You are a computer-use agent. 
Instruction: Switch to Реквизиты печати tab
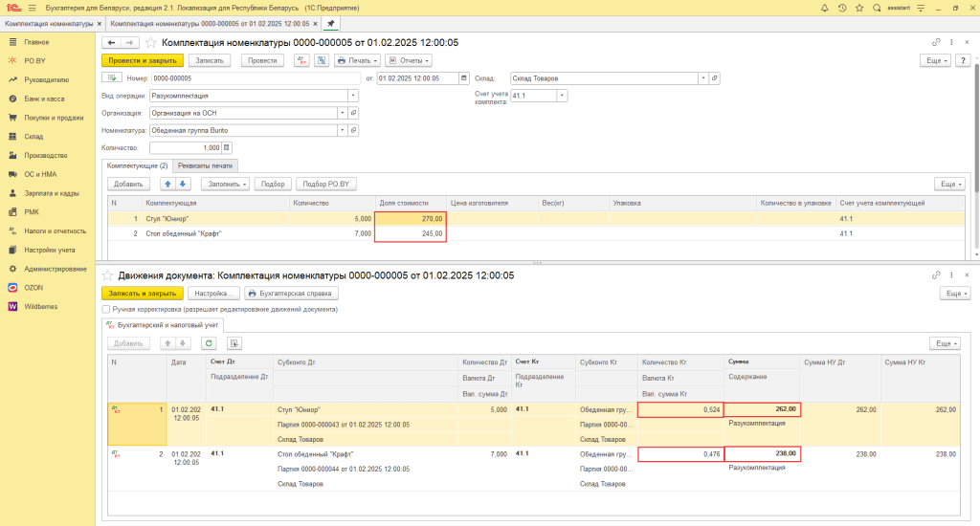205,165
